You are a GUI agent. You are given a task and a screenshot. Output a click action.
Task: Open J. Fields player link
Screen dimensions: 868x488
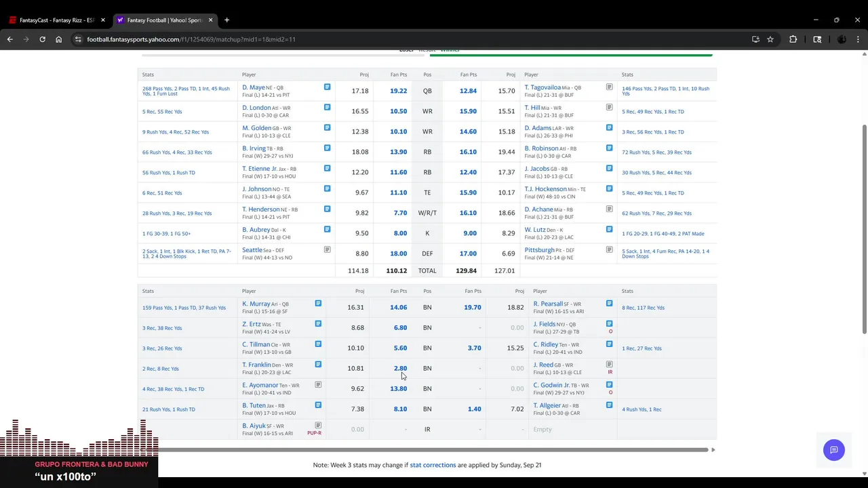[544, 324]
